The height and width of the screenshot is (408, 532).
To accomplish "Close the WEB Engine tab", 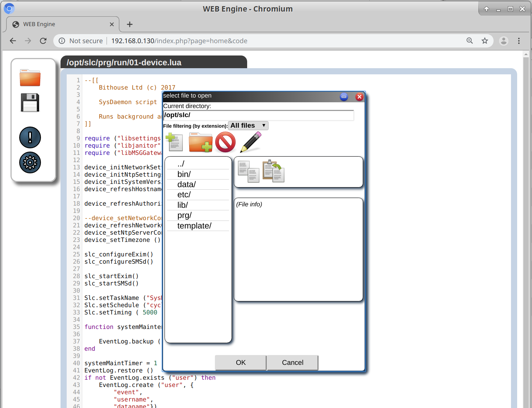I will coord(112,24).
